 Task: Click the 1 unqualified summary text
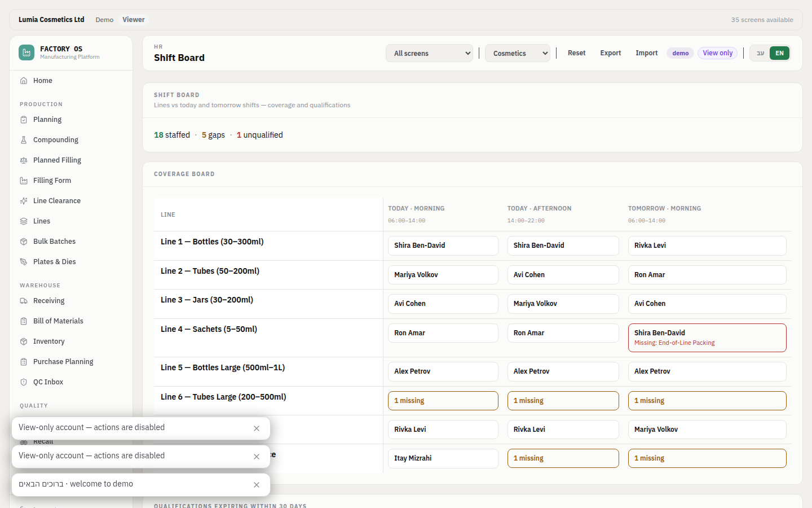[260, 135]
